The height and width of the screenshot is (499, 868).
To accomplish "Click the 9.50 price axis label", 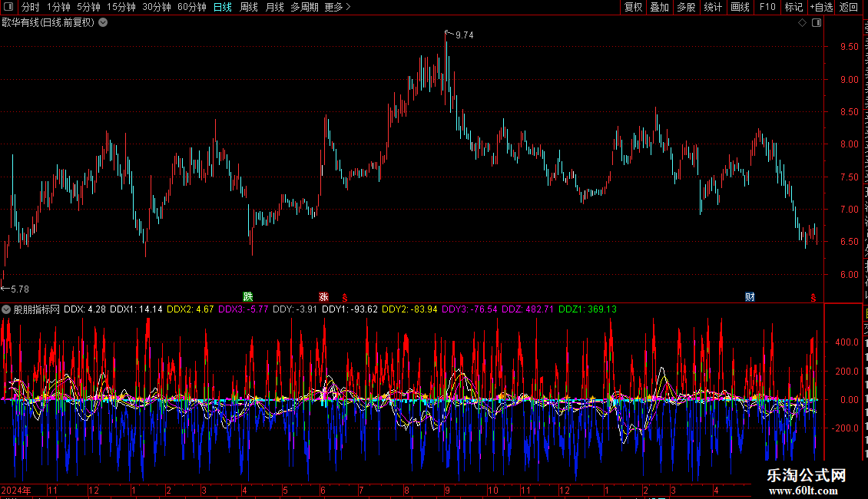I will (849, 47).
